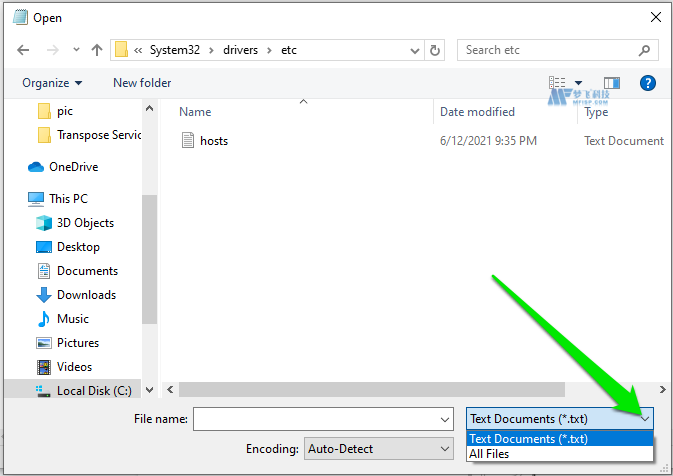Open the Downloads folder in sidebar
Screen dimensions: 673x476
[x=86, y=295]
